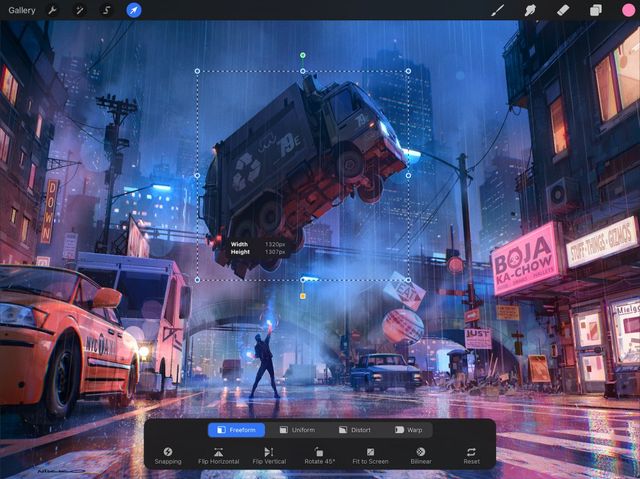The width and height of the screenshot is (640, 479).
Task: Flip the selection horizontally
Action: 218,456
